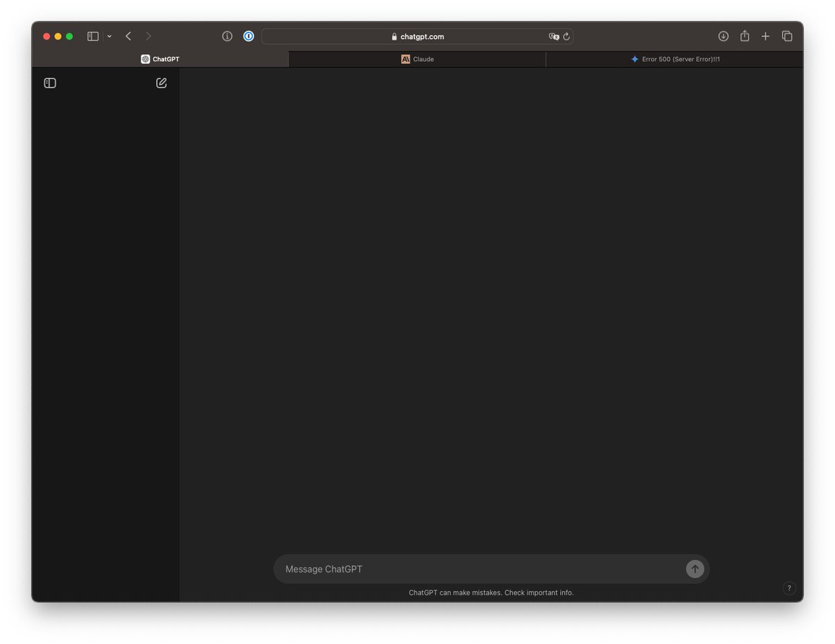Reload the current page

pyautogui.click(x=566, y=36)
